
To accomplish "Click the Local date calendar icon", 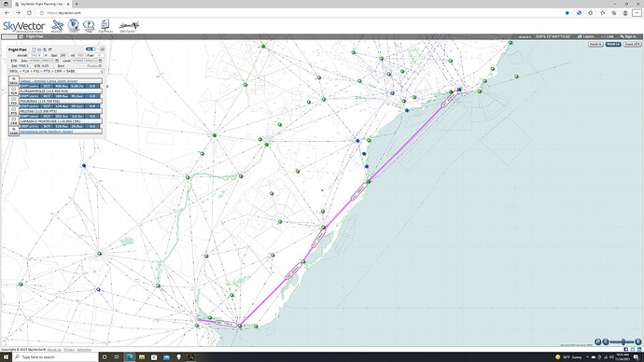I will pos(100,61).
